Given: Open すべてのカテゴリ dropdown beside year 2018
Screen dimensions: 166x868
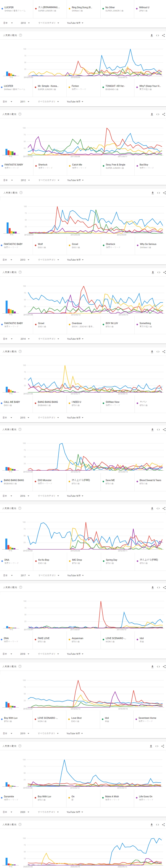Looking at the screenshot, I should point(49,654).
